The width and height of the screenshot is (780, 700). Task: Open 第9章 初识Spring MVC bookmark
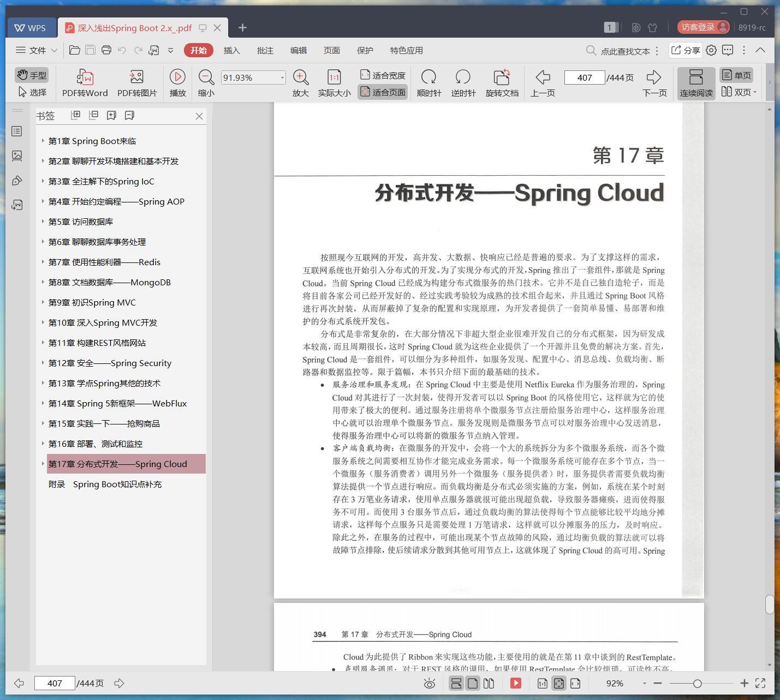[92, 302]
